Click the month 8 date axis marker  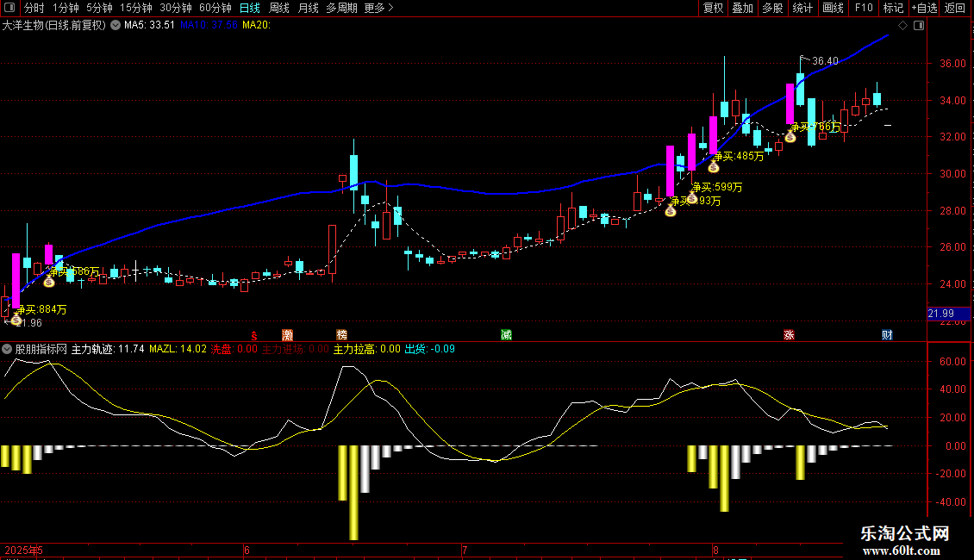pyautogui.click(x=715, y=550)
